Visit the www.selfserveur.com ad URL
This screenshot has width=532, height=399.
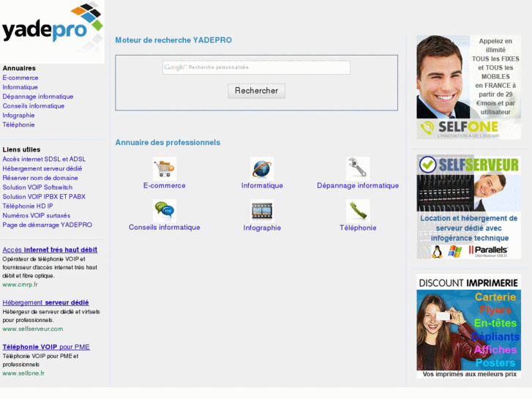pyautogui.click(x=33, y=329)
